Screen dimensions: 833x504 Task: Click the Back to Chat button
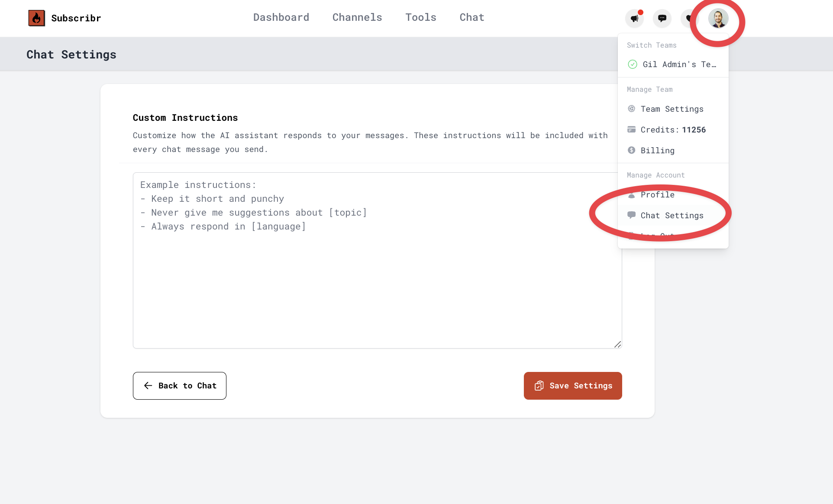(x=180, y=386)
